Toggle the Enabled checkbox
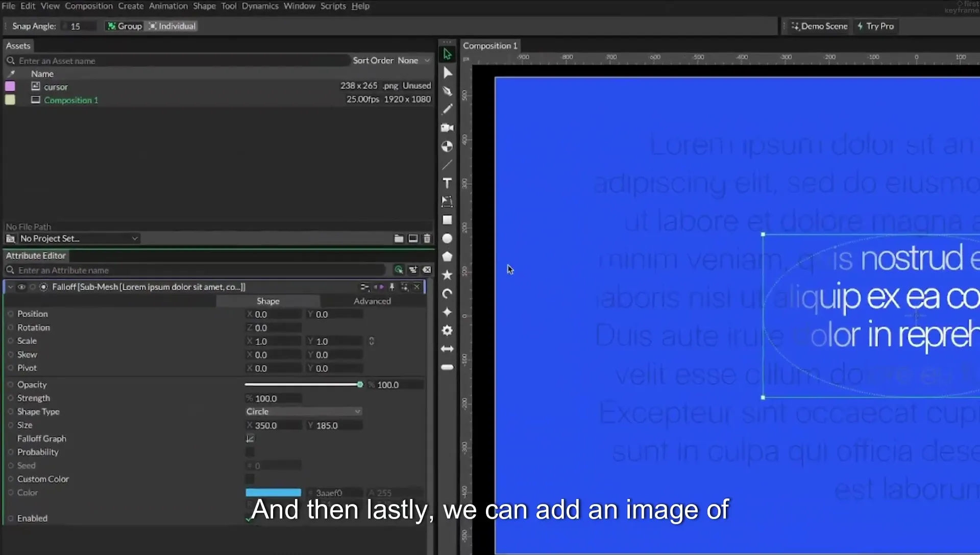This screenshot has height=555, width=980. [x=250, y=518]
